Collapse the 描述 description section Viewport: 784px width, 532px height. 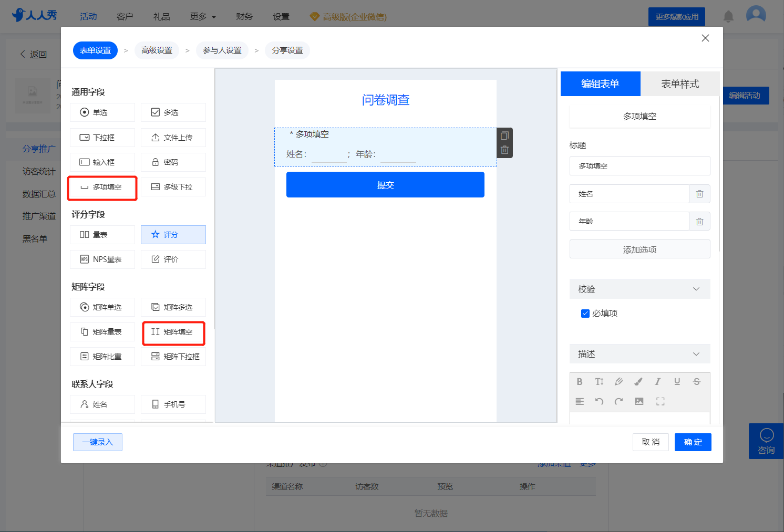point(640,354)
